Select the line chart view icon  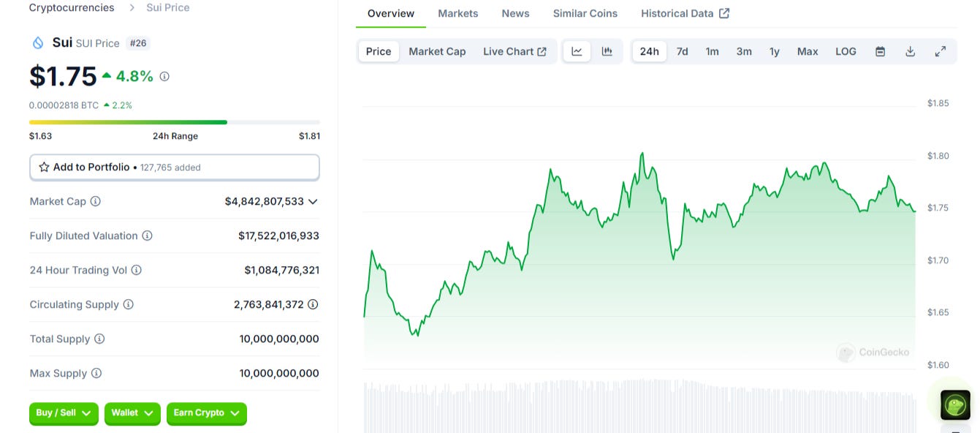577,51
